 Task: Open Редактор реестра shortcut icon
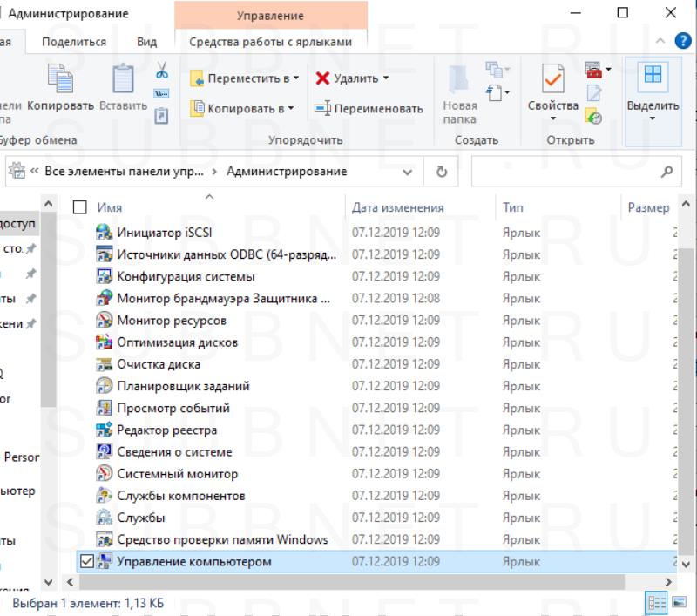tap(105, 430)
